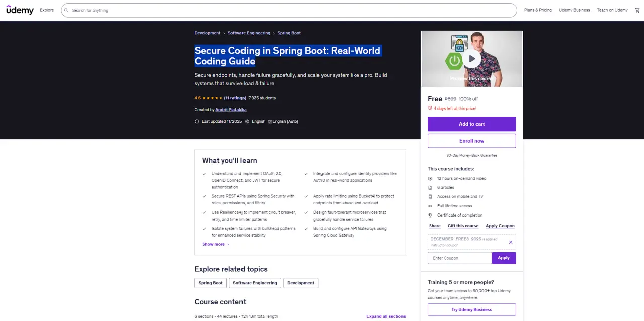Click the 7,935 students text

pos(262,98)
